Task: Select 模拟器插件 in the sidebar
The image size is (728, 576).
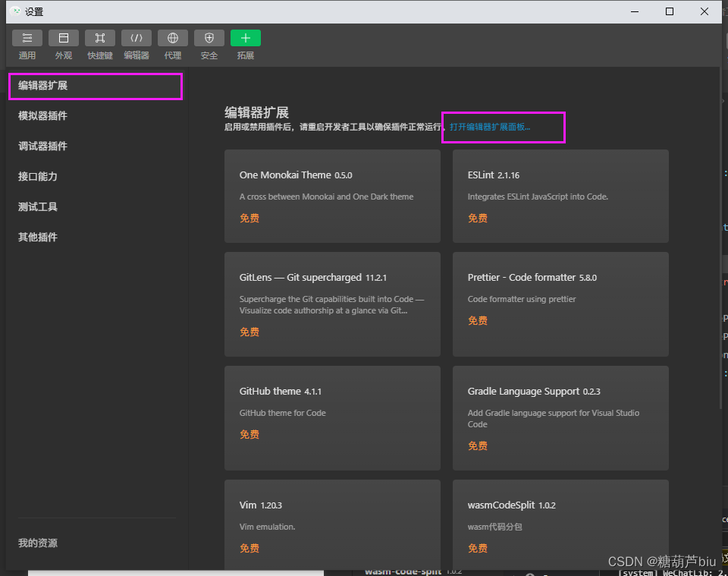Action: (42, 115)
